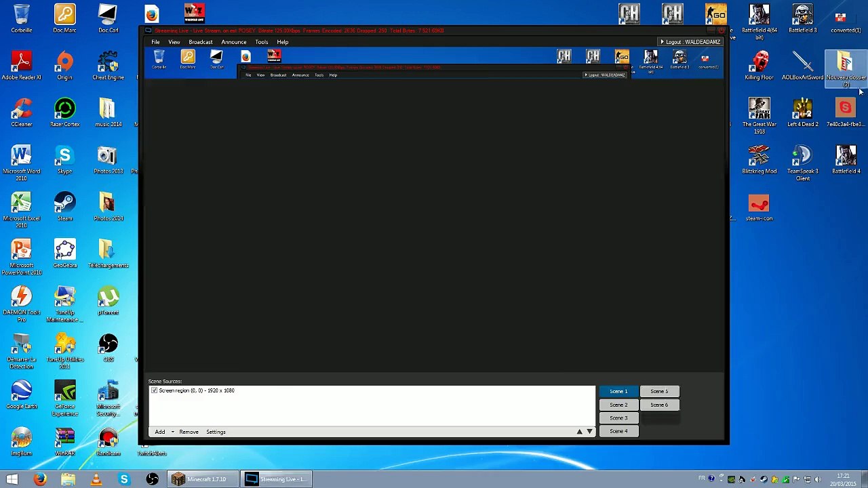Viewport: 868px width, 488px height.
Task: Select the GeoGebra desktop icon
Action: [65, 253]
